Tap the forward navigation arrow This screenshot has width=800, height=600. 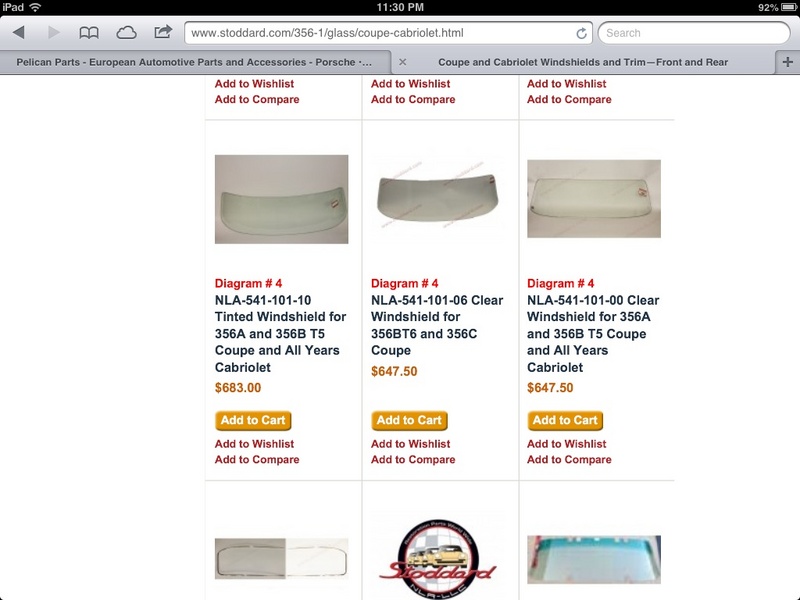54,33
